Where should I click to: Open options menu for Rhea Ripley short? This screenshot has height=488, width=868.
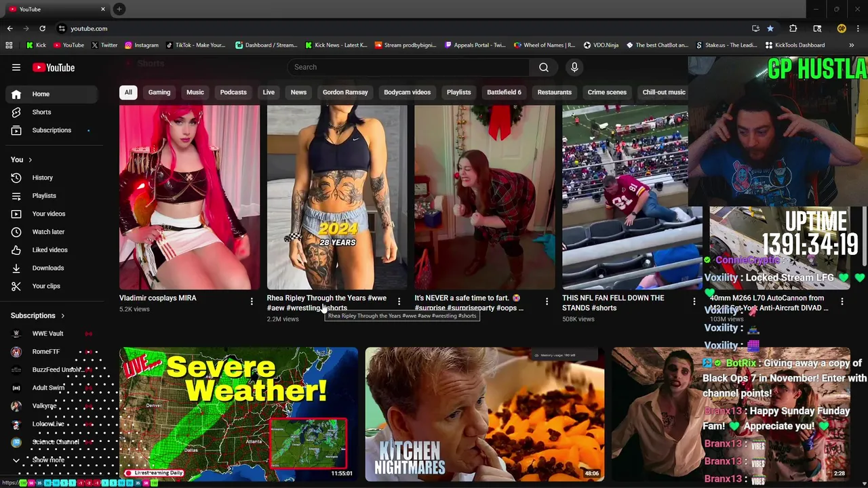(399, 302)
